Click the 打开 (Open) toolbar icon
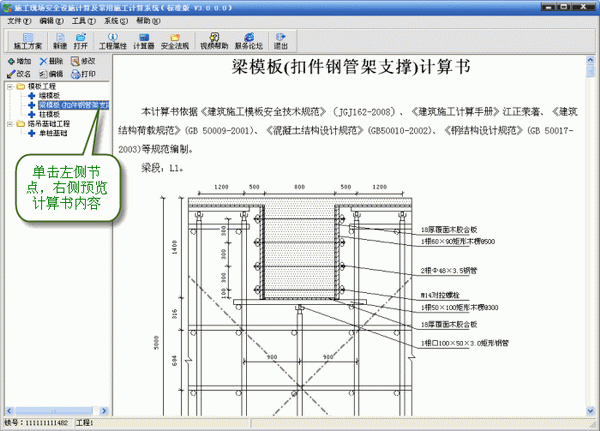Image resolution: width=600 pixels, height=431 pixels. coord(81,40)
